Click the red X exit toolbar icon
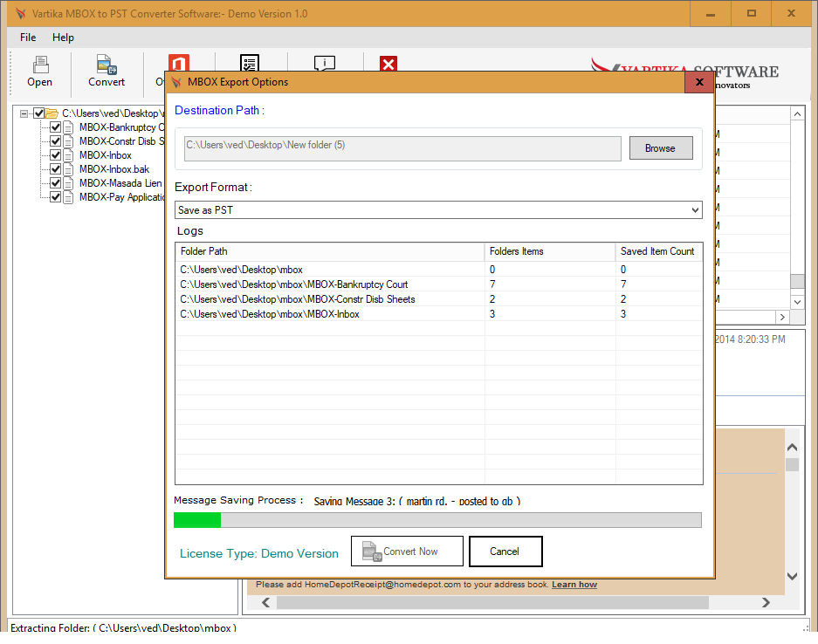Image resolution: width=818 pixels, height=644 pixels. pyautogui.click(x=388, y=64)
